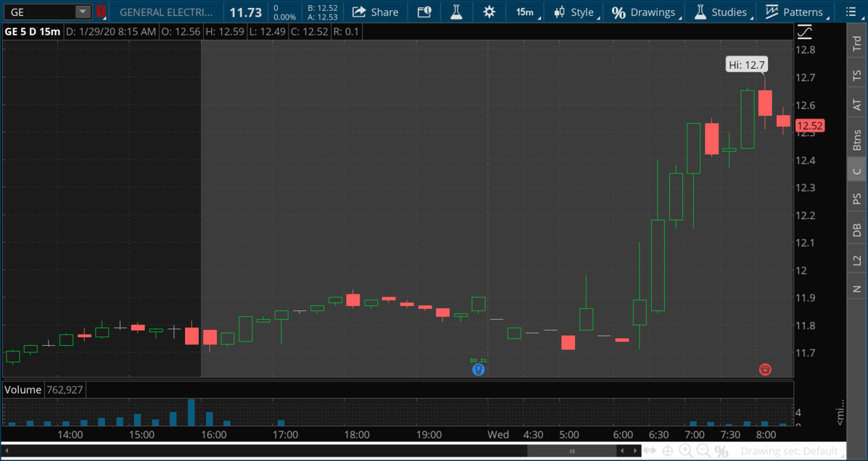
Task: Open the flask Edit Studies icon
Action: coord(456,12)
